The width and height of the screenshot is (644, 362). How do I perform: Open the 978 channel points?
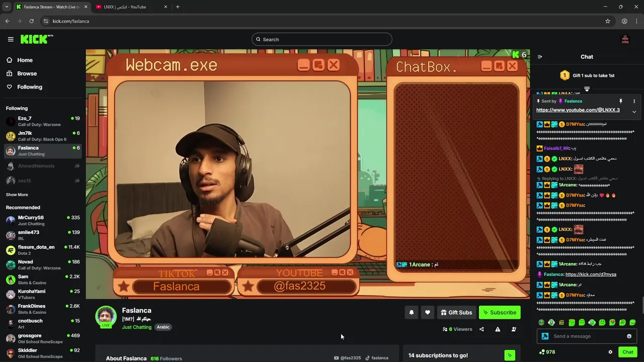click(x=547, y=352)
